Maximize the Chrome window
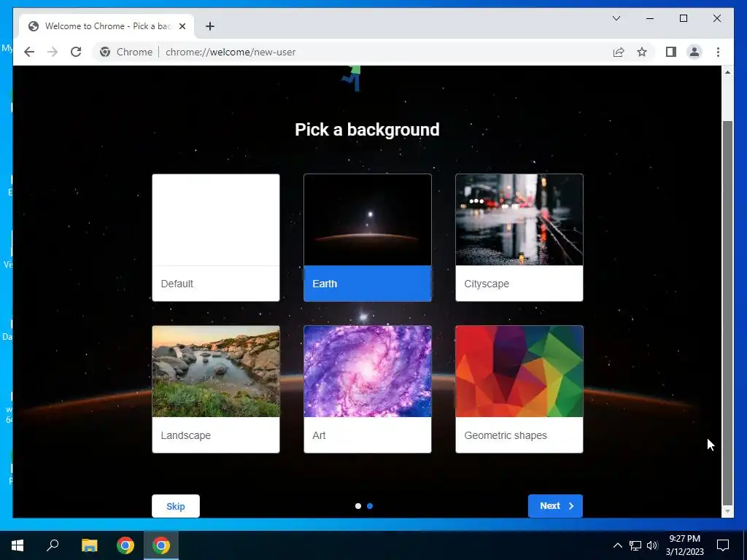 coord(683,18)
